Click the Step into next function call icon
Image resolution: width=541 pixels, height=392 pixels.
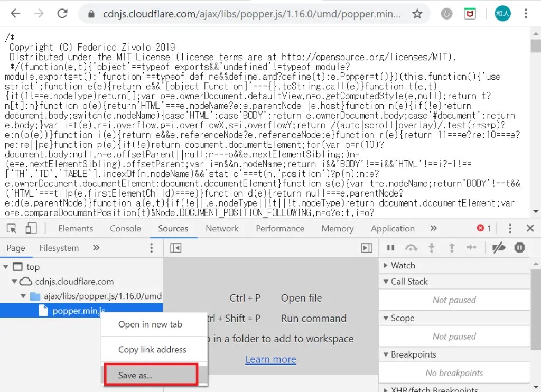point(432,247)
